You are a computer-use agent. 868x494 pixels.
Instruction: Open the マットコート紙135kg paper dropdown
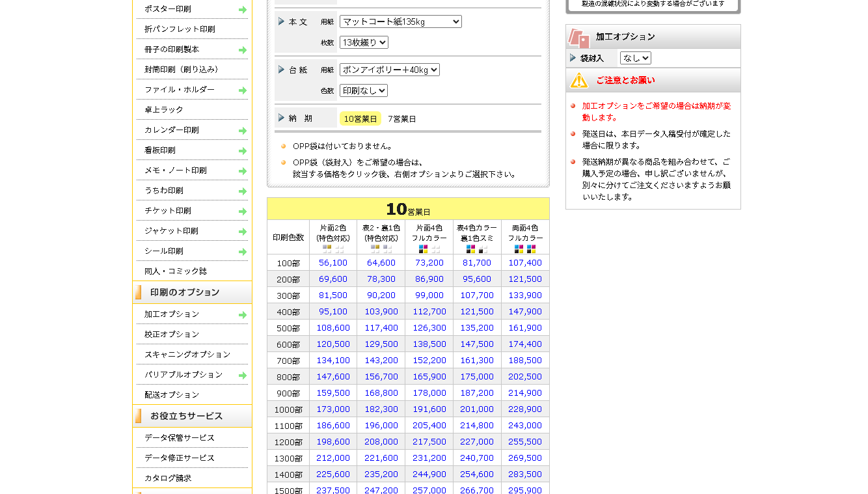click(x=400, y=21)
